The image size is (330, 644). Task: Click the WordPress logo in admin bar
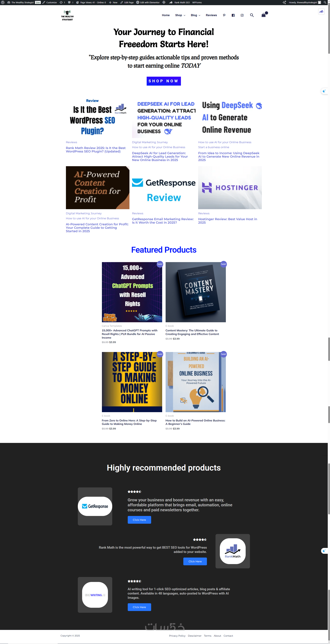[3, 3]
